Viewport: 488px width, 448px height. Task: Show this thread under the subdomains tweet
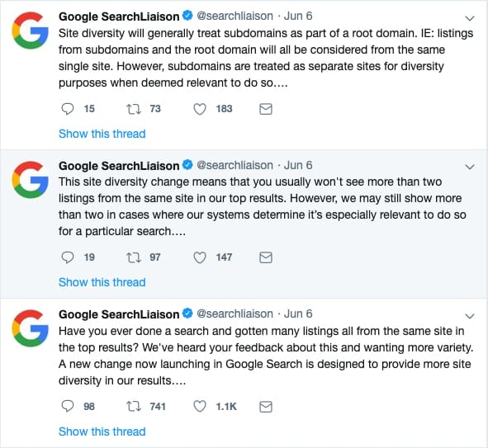(x=102, y=134)
